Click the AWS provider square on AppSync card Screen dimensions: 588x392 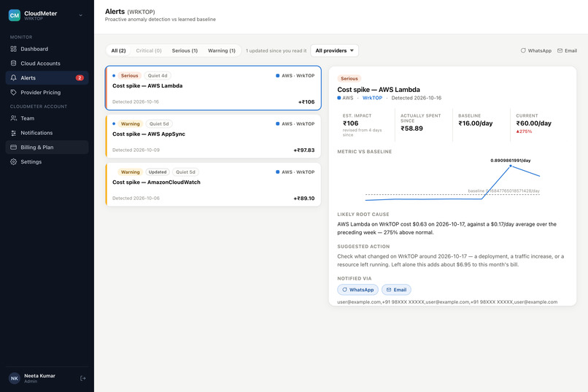coord(277,124)
